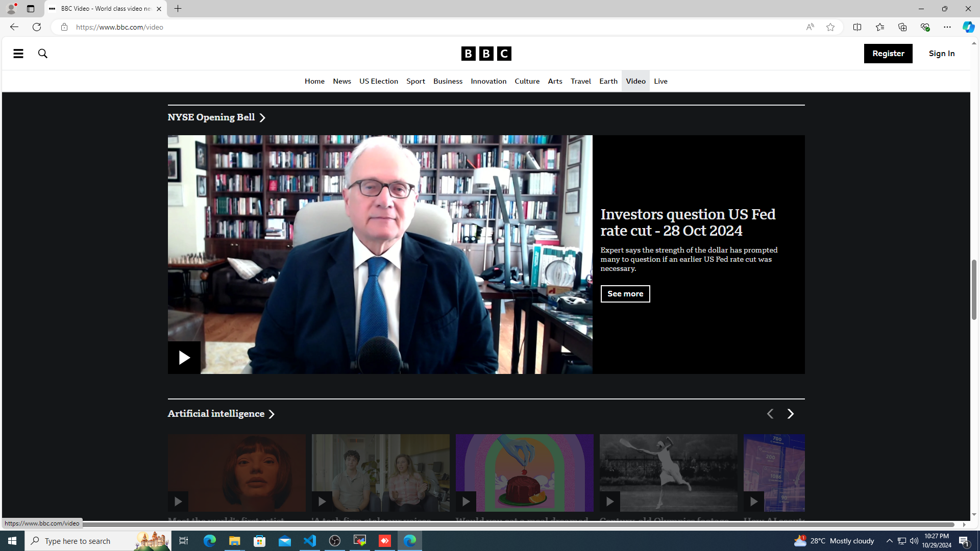This screenshot has height=551, width=980.
Task: Open the US Election nav item
Action: (379, 81)
